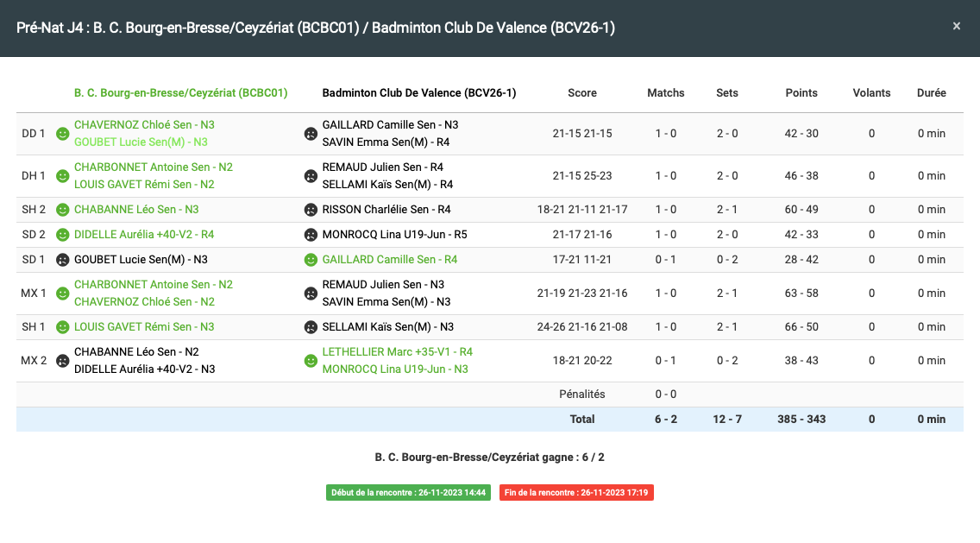Open Badminton Club De Valence team header
This screenshot has width=980, height=543.
point(418,92)
